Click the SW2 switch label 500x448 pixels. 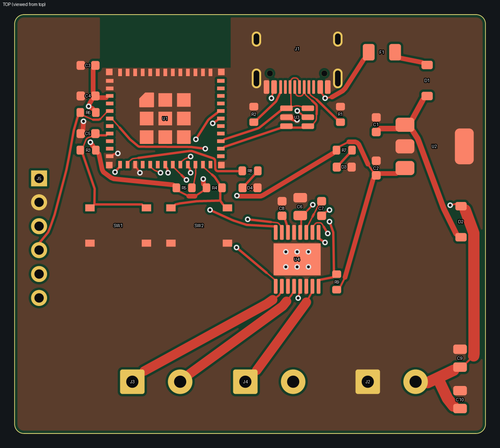[199, 225]
